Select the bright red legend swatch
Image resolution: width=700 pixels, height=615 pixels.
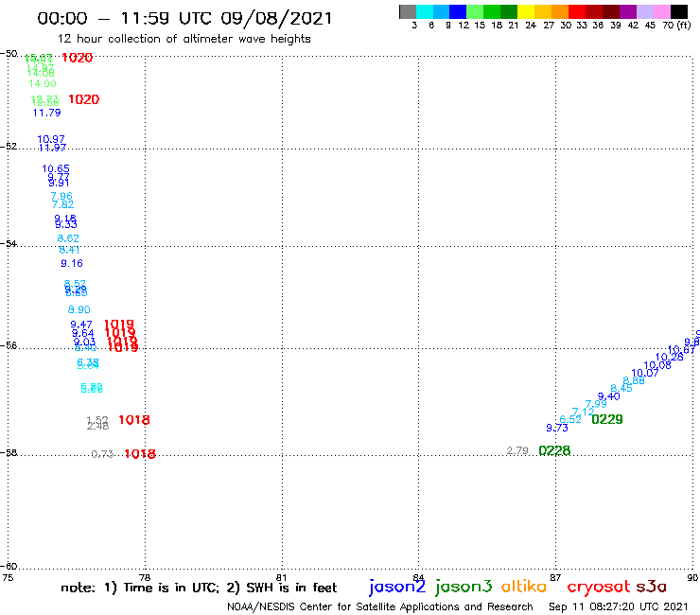click(577, 11)
